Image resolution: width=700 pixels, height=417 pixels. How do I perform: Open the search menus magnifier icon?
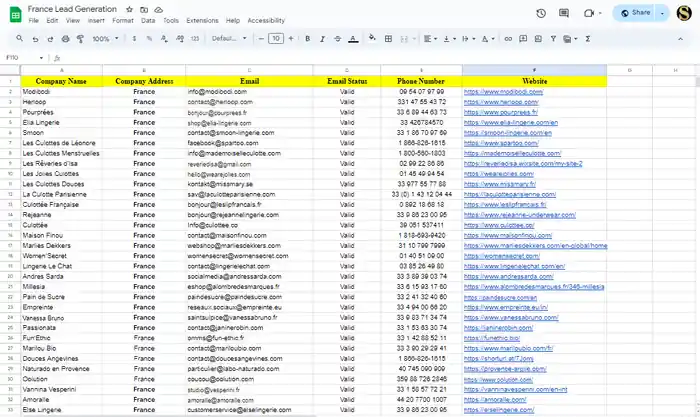(x=19, y=39)
